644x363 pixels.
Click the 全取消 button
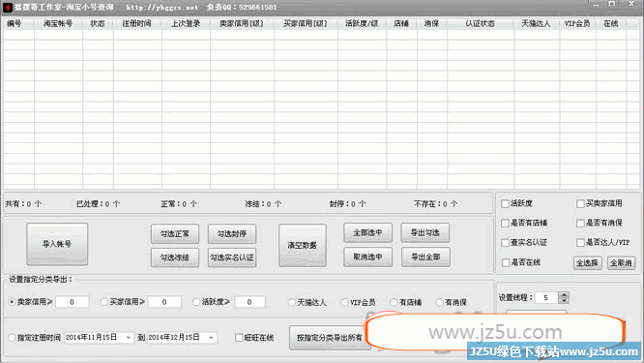(x=621, y=262)
